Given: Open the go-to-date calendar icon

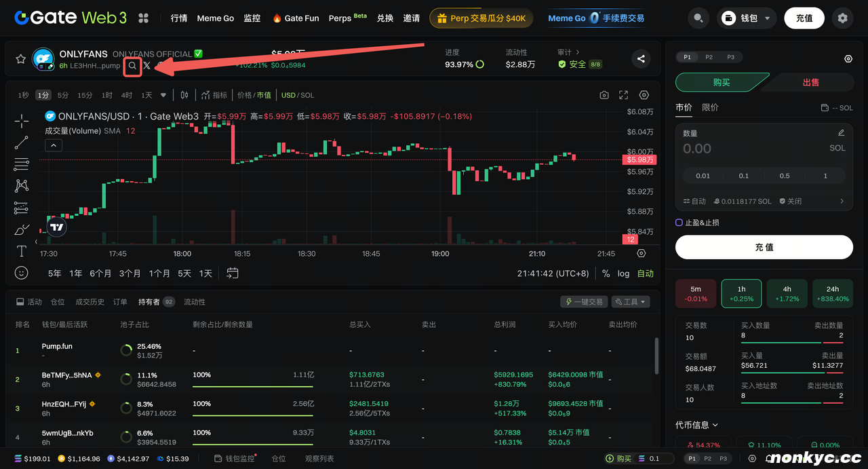Looking at the screenshot, I should (x=233, y=273).
